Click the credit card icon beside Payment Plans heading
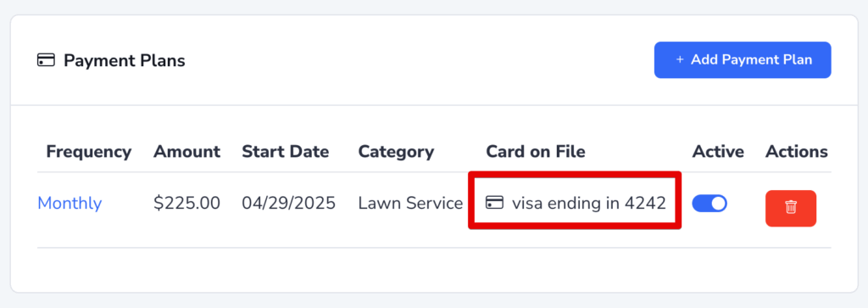This screenshot has width=868, height=308. pos(46,60)
